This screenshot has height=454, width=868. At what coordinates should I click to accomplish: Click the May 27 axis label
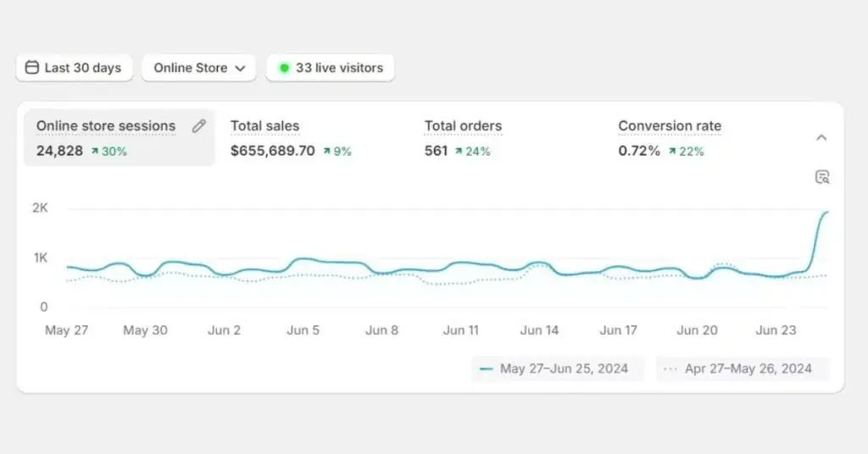click(x=66, y=330)
